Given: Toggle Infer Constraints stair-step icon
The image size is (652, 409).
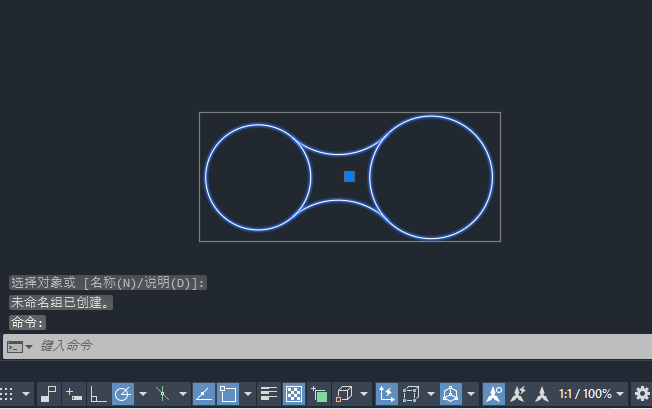Looking at the screenshot, I should 49,394.
